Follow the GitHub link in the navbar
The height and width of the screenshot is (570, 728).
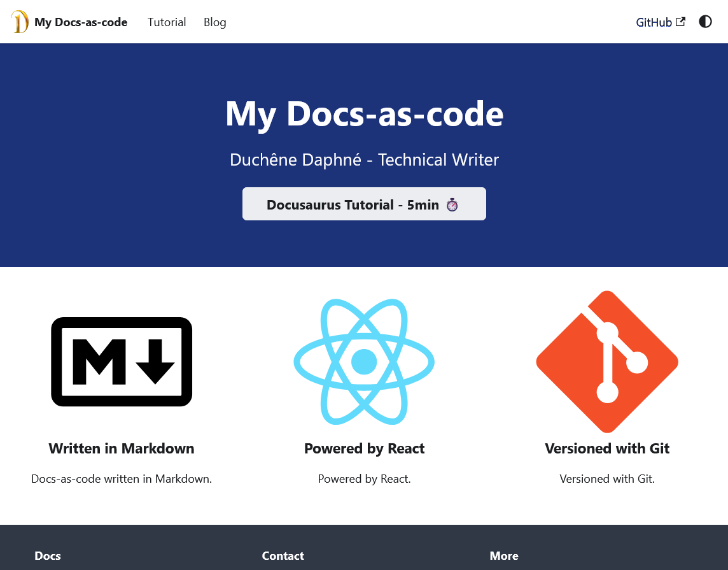click(654, 22)
